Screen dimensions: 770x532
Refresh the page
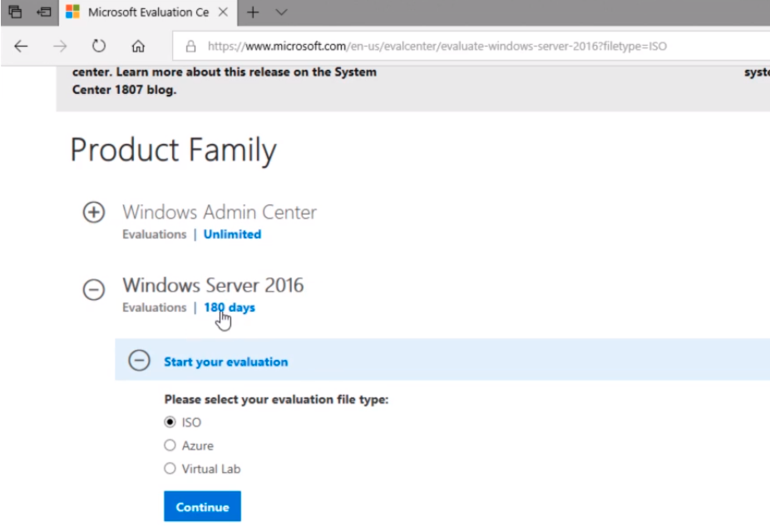99,46
